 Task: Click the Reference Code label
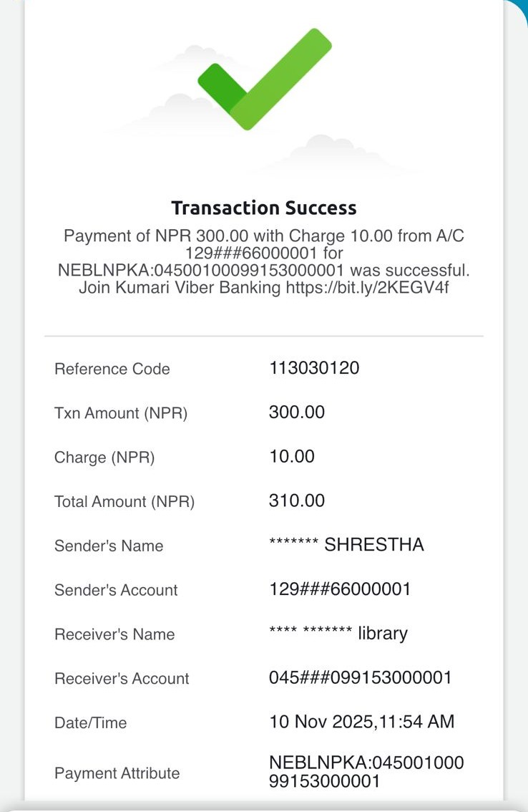(x=112, y=369)
